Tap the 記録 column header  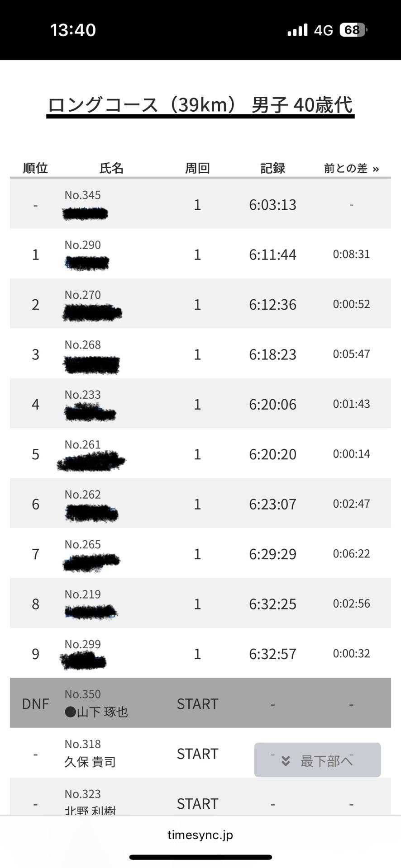pos(272,168)
